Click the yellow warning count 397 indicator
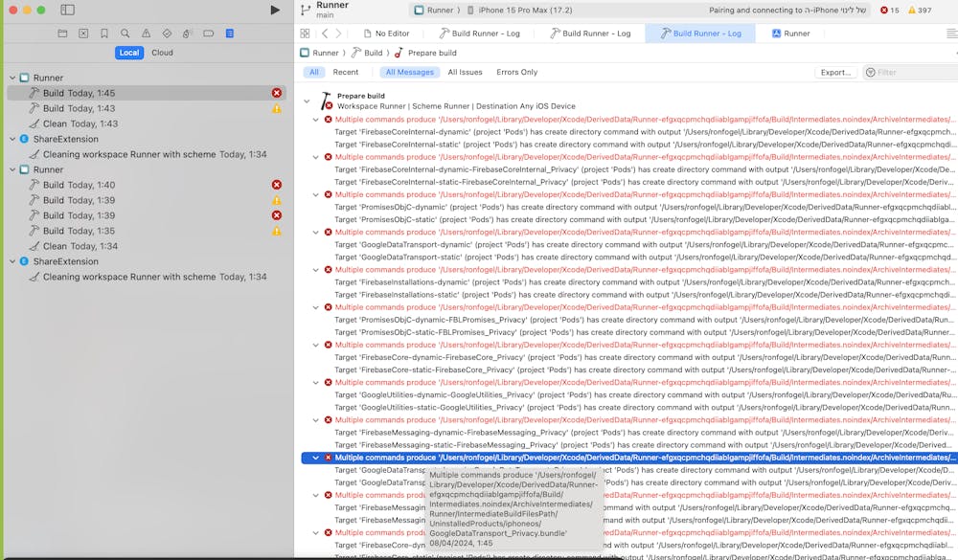Screen dimensions: 958x560 coord(920,10)
